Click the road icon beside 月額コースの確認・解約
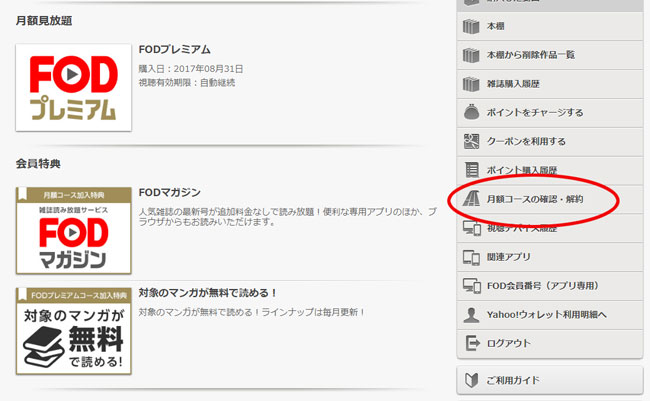The height and width of the screenshot is (401, 650). pos(471,199)
